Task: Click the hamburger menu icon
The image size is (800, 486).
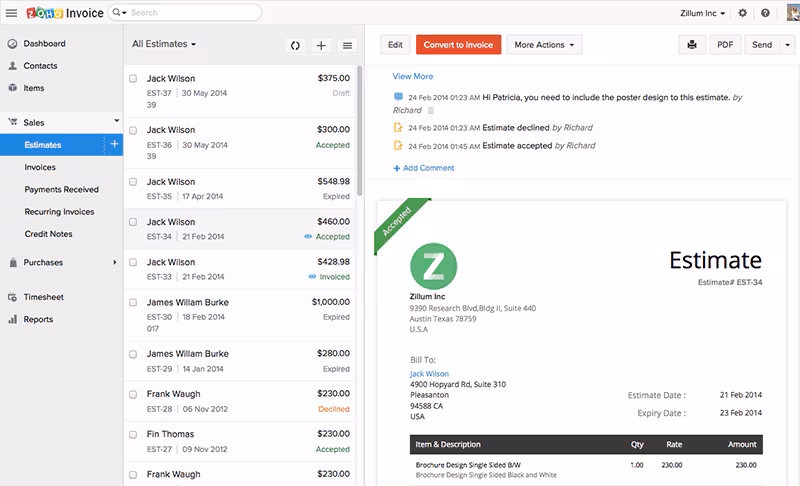Action: [12, 13]
